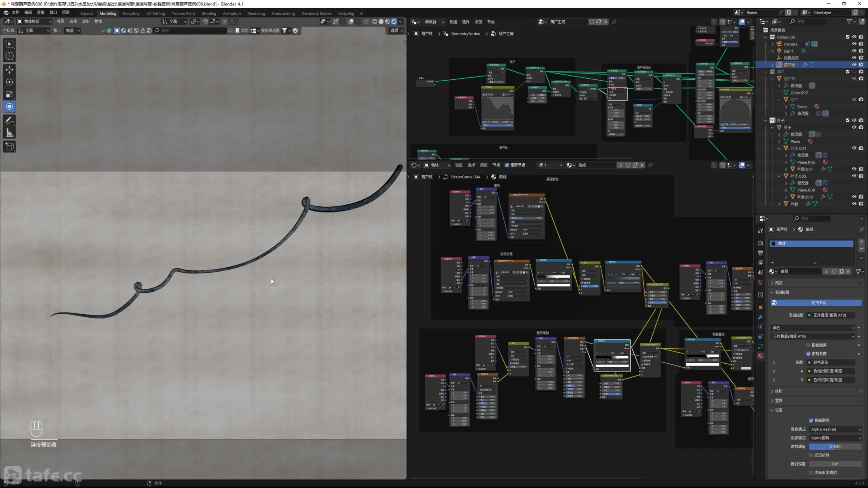The height and width of the screenshot is (488, 868).
Task: Open the Material properties tab icon
Action: [761, 355]
